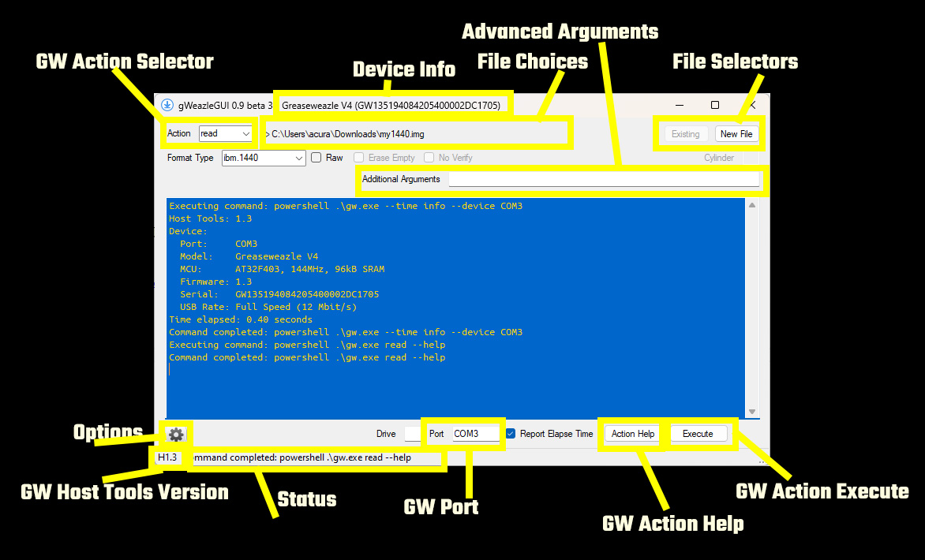Image resolution: width=925 pixels, height=560 pixels.
Task: Click the Existing file selector button
Action: click(x=686, y=133)
